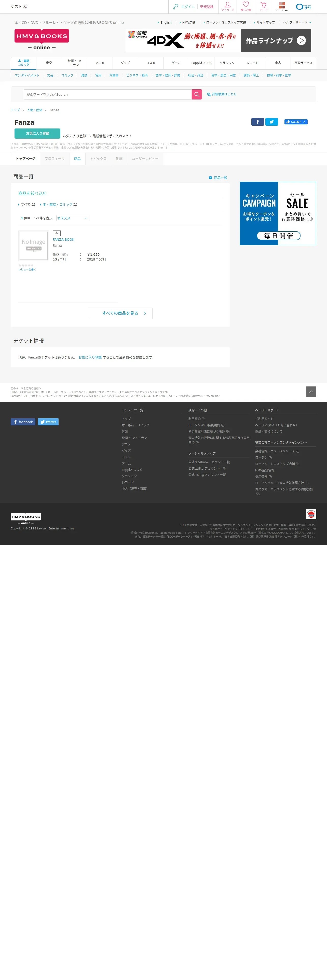Click footer facebook badge
The width and height of the screenshot is (327, 980).
click(x=23, y=422)
